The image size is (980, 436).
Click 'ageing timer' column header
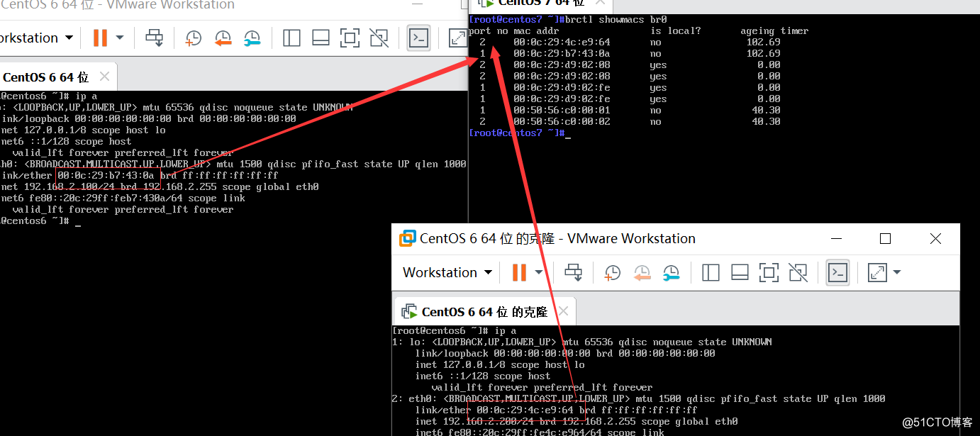pos(774,31)
